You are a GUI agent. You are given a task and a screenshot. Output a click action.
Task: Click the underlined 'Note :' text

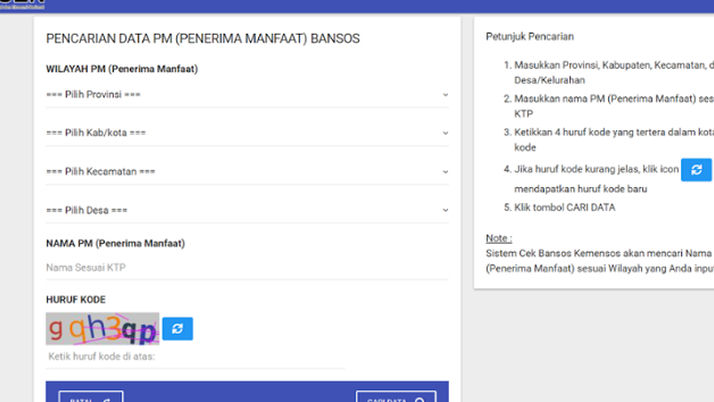499,238
